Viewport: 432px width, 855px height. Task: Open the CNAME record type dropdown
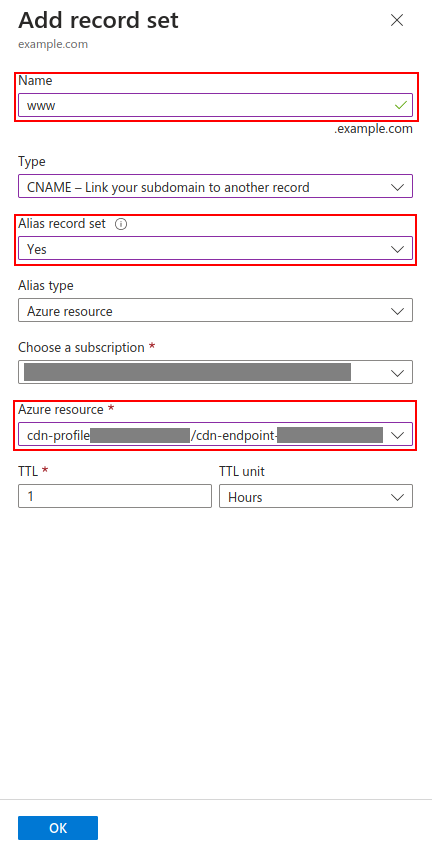215,186
